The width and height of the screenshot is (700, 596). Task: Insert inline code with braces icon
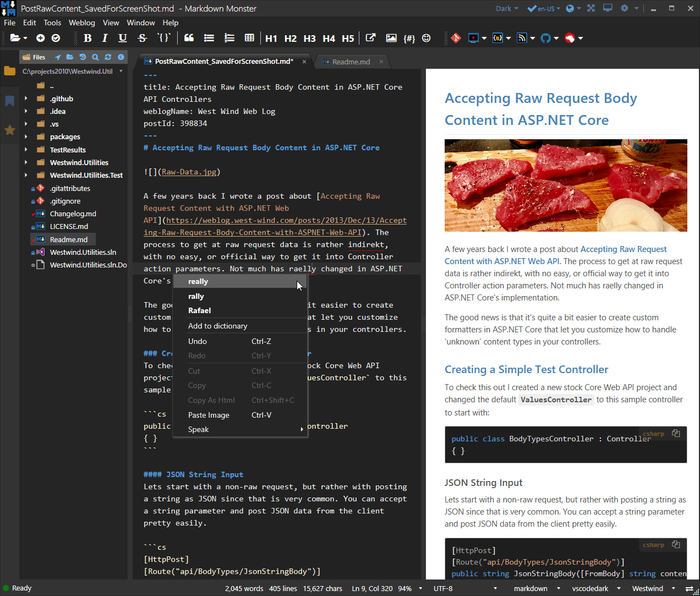(164, 38)
